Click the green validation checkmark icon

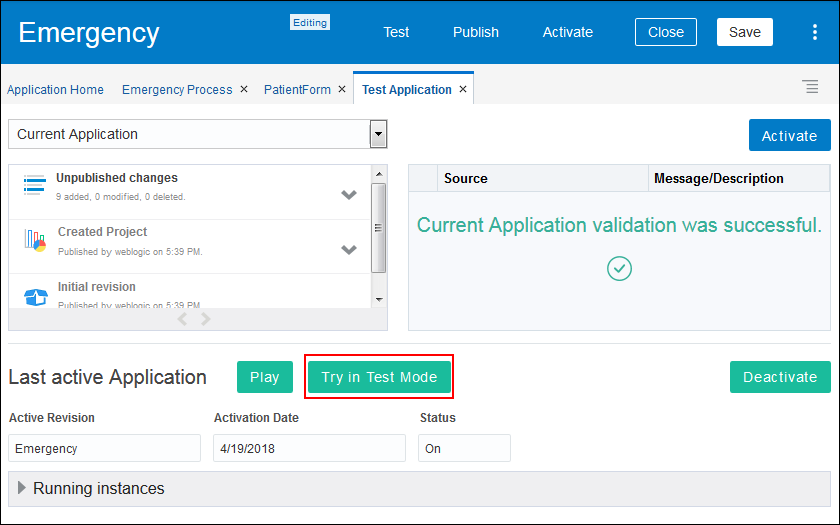(x=619, y=268)
